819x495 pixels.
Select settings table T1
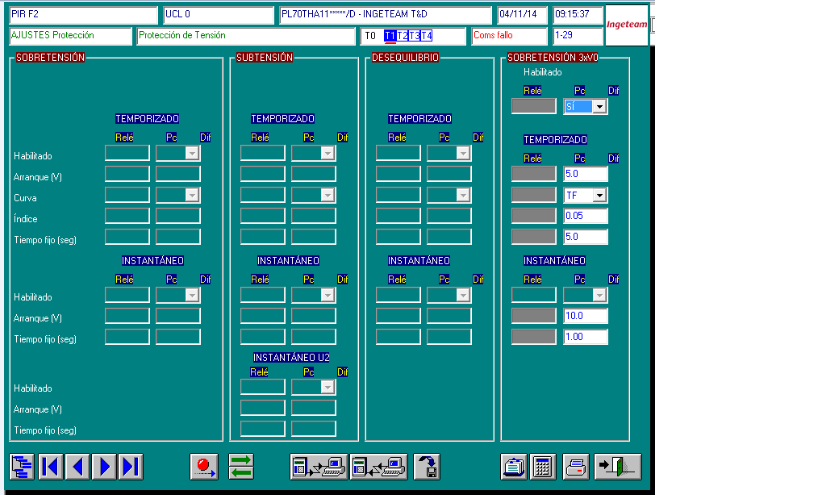click(390, 36)
